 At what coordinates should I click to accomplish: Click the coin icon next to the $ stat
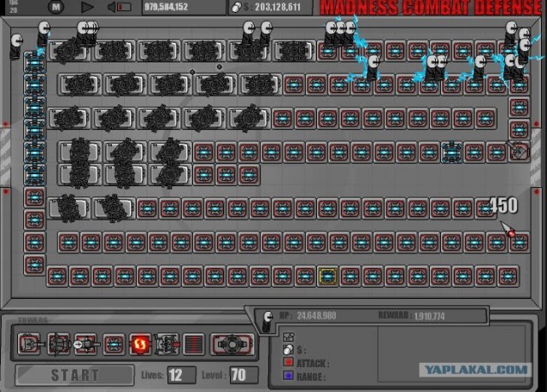click(x=288, y=349)
